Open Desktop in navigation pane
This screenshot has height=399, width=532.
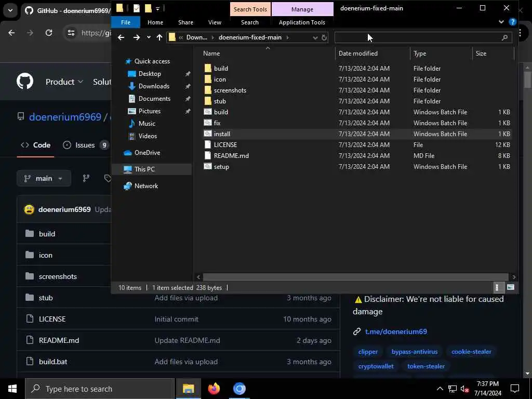point(149,74)
